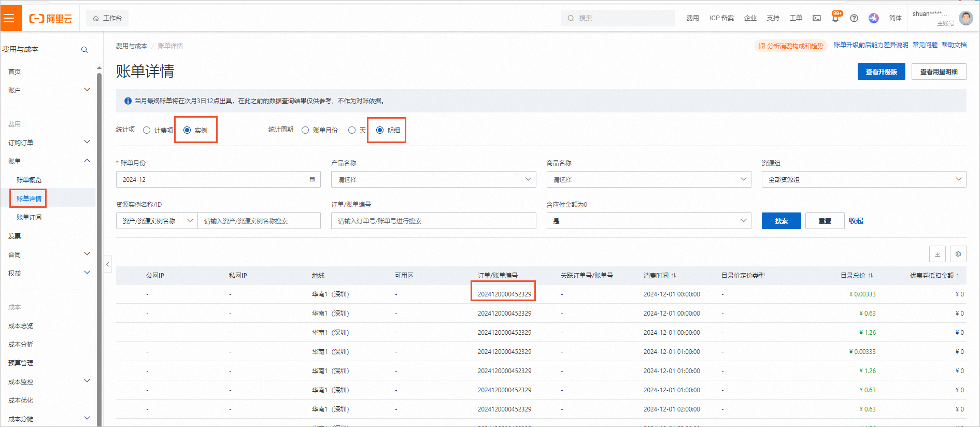Click the blue 搜索 button
The height and width of the screenshot is (427, 980).
pyautogui.click(x=781, y=221)
